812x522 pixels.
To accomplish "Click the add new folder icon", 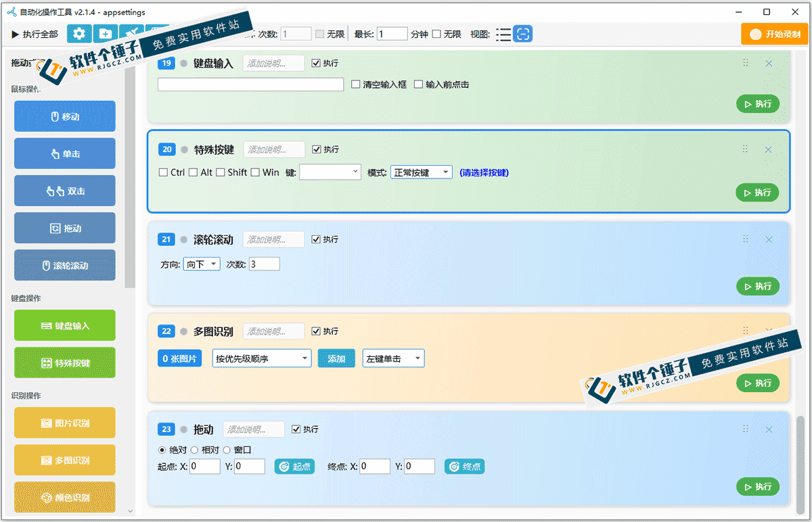I will [x=105, y=34].
